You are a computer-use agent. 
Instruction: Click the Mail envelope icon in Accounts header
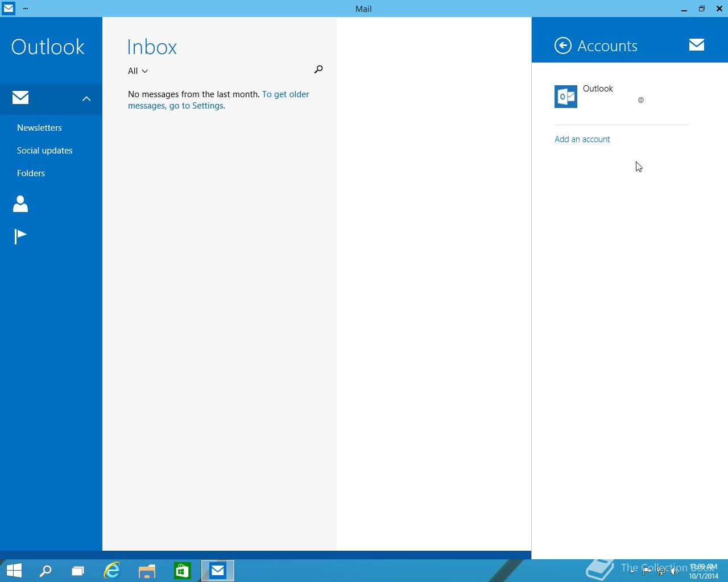(x=697, y=45)
